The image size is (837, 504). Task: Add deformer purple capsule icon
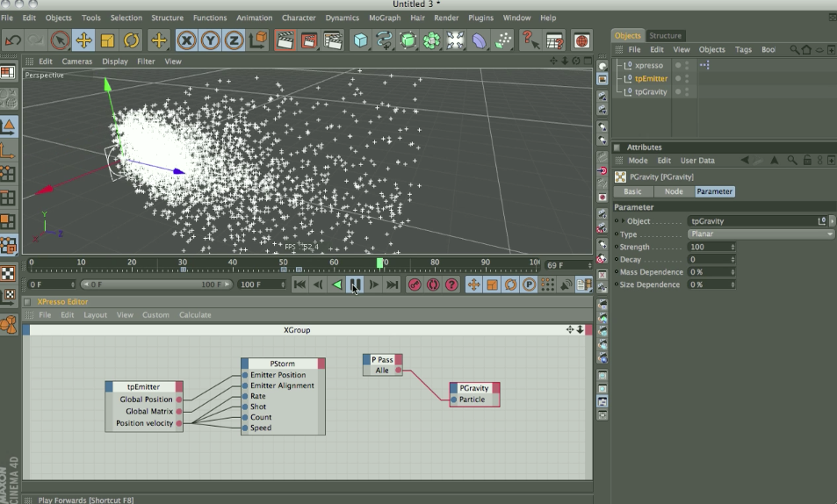click(479, 40)
